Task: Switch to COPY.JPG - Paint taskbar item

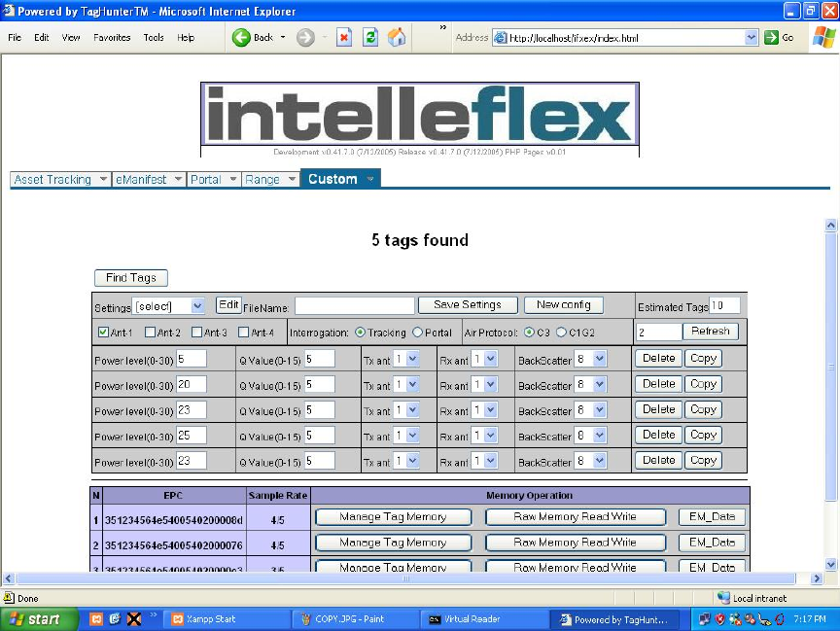Action: 356,619
